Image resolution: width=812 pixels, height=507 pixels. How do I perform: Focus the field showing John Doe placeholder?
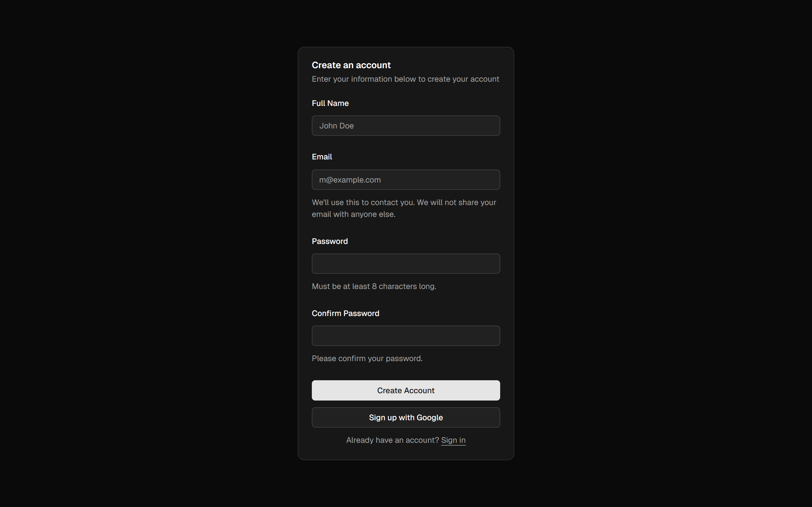tap(406, 125)
